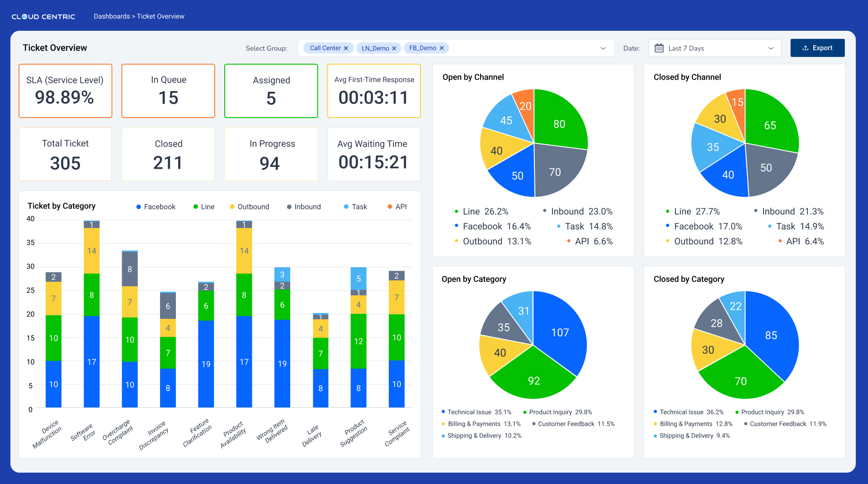Remove the LN_Demo group tag
The width and height of the screenshot is (868, 484).
coord(394,48)
